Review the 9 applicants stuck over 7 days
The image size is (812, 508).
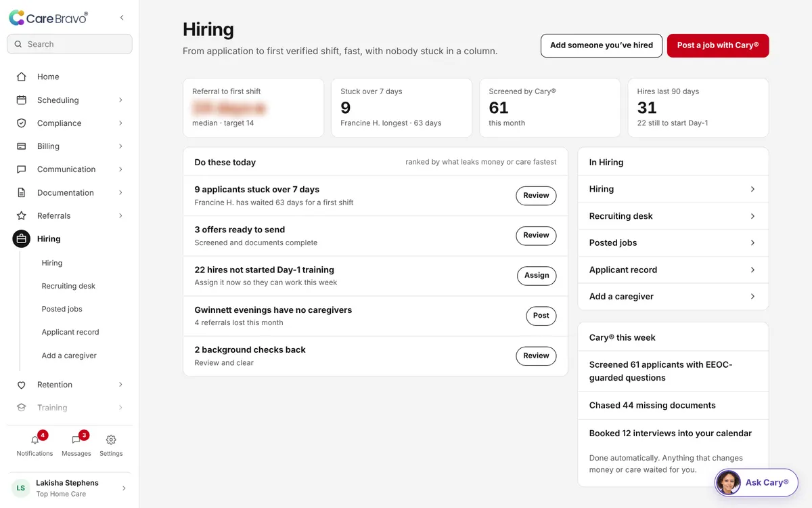536,196
